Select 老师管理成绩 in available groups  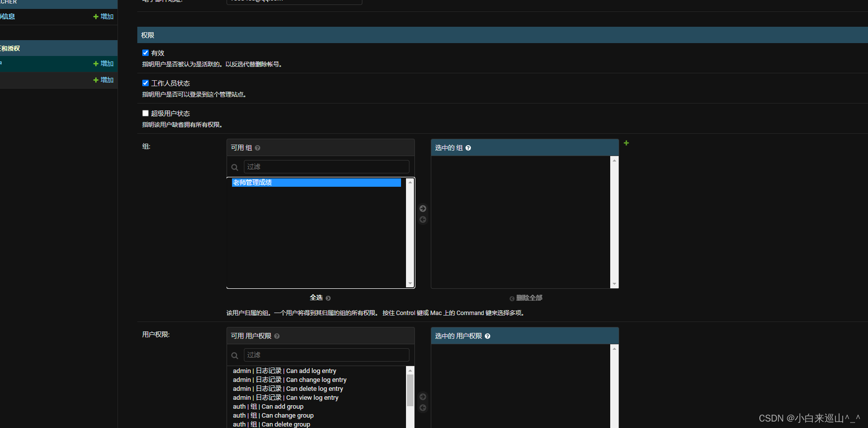pos(316,182)
